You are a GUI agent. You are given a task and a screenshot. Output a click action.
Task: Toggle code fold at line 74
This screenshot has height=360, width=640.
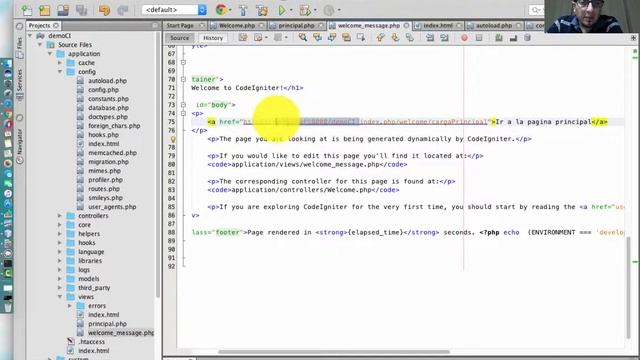[183, 113]
